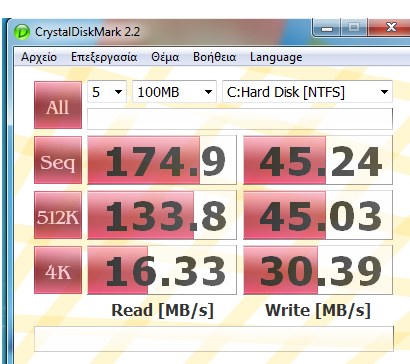Open the C:Hard Disk [NTFS] drive dropdown
This screenshot has height=364, width=410.
tap(307, 92)
